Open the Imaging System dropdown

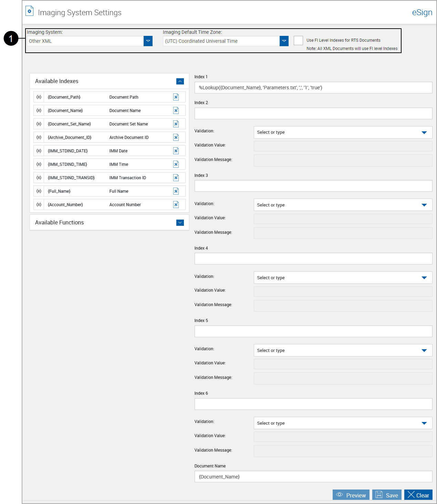point(148,41)
